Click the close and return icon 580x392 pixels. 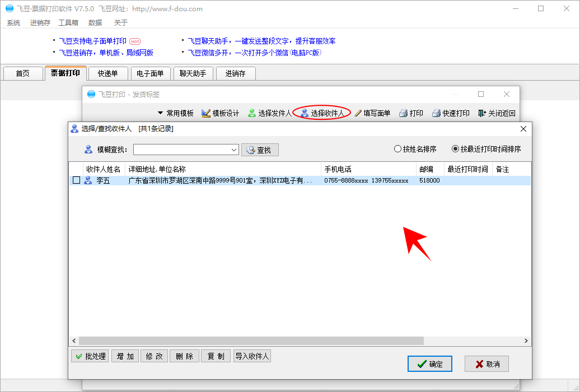coord(482,113)
